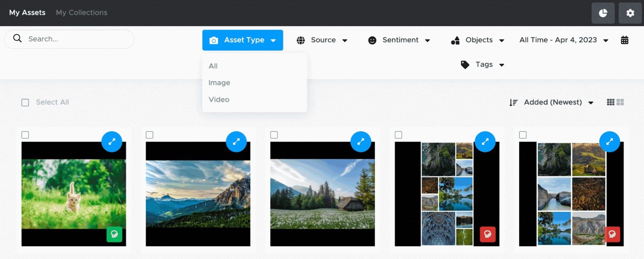Expand the kitten image with its blue arrow button
The image size is (644, 259).
pyautogui.click(x=112, y=142)
